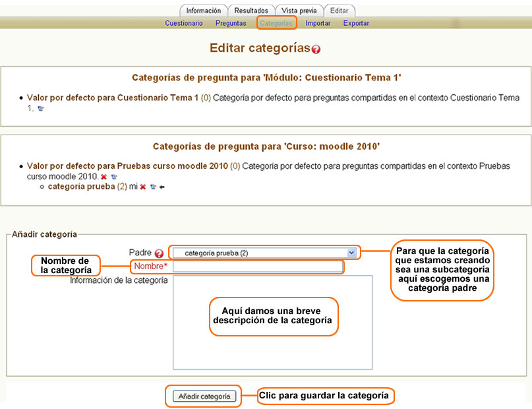Go to the Preguntas section

(x=231, y=23)
